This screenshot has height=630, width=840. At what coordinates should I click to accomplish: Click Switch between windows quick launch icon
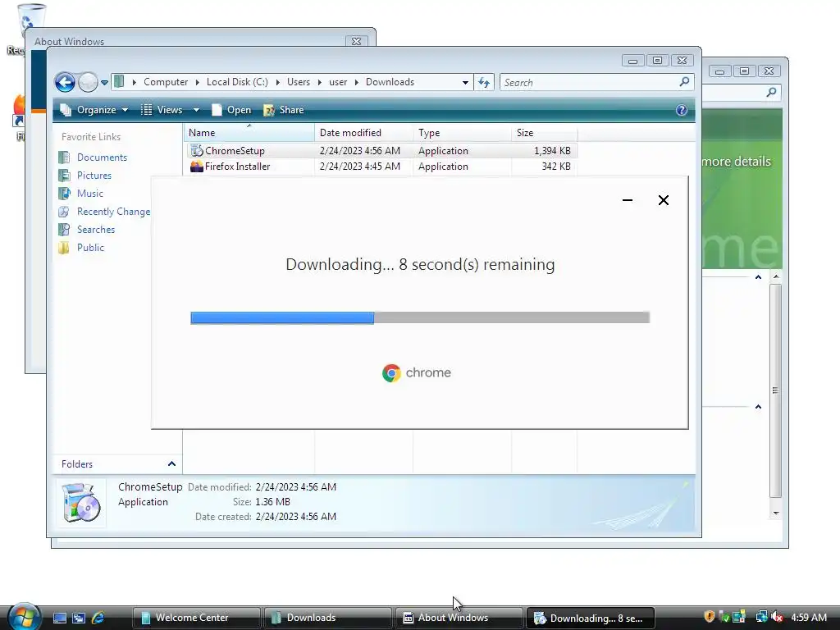tap(78, 618)
